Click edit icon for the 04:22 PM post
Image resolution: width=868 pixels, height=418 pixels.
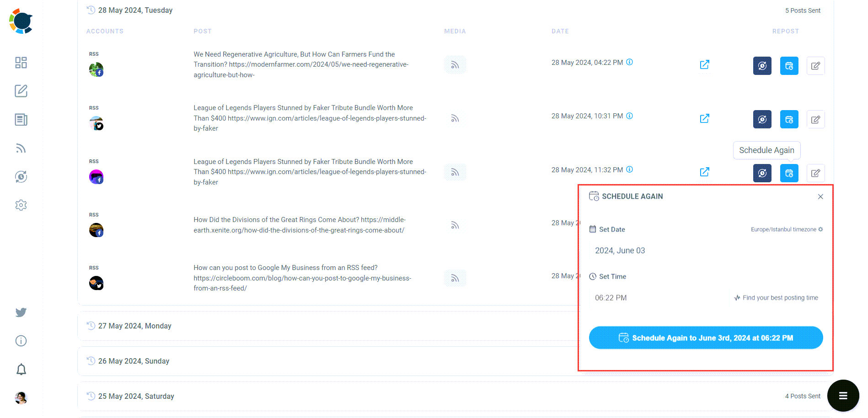(x=815, y=66)
